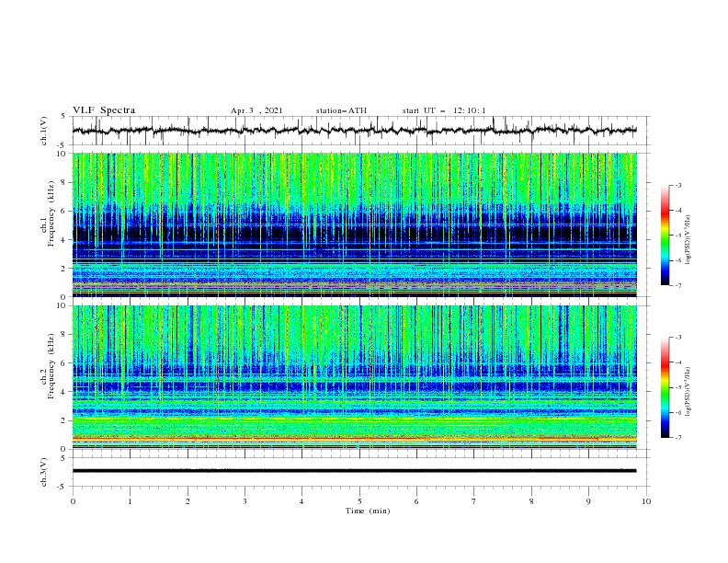
Task: Click the "-5" tick on ch.1 color bar
Action: [677, 236]
